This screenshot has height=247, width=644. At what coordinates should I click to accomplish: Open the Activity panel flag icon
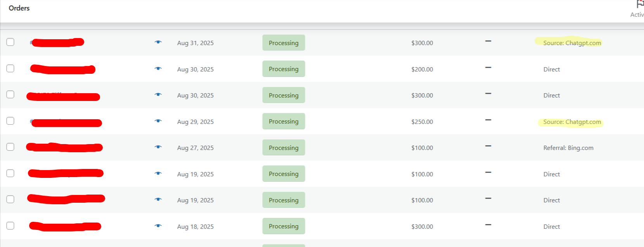click(640, 4)
